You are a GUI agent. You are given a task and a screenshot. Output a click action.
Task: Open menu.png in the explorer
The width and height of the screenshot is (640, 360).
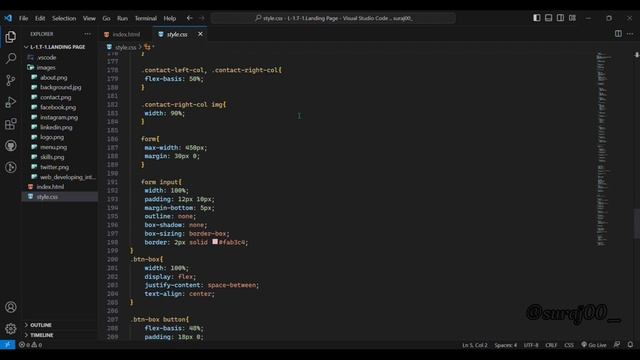[53, 147]
